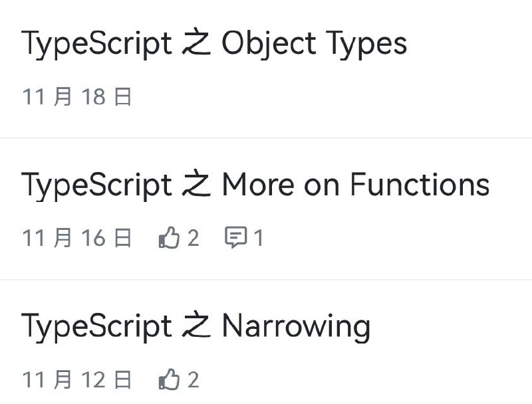Image resolution: width=532 pixels, height=404 pixels.
Task: Click the like count number 2 near comments
Action: 193,237
